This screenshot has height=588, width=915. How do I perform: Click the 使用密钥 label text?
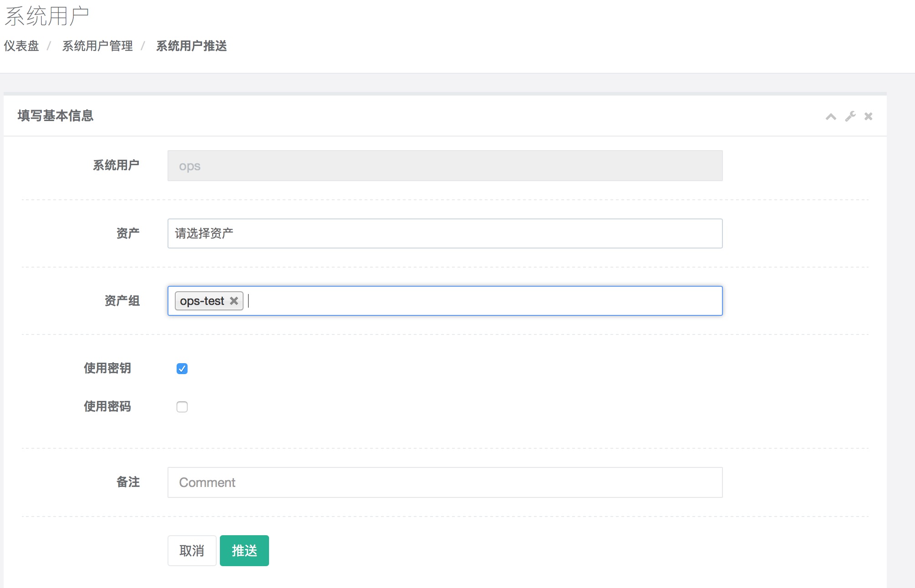[107, 368]
